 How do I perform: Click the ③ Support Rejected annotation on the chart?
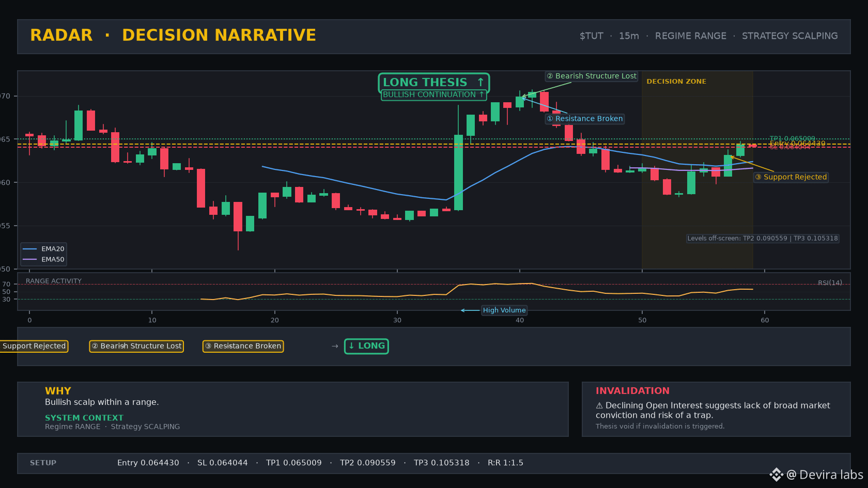click(791, 177)
